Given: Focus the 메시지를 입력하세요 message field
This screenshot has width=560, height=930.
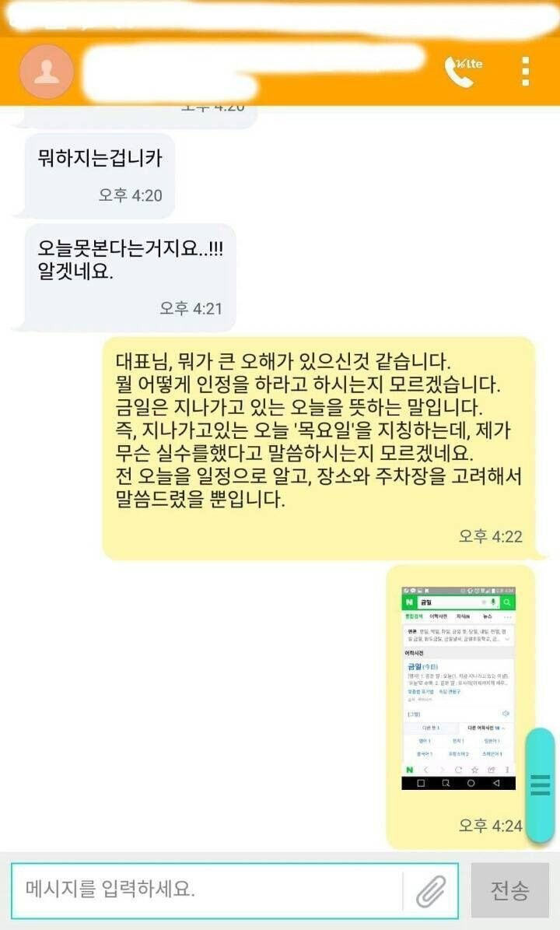Looking at the screenshot, I should click(x=207, y=890).
